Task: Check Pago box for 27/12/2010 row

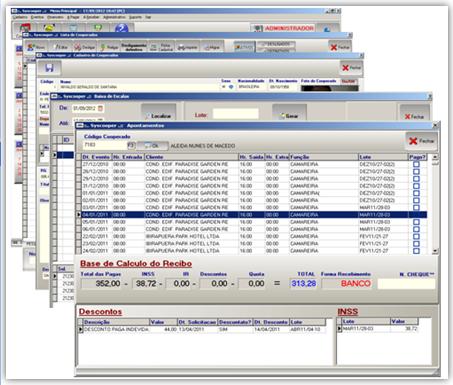Action: pos(416,164)
